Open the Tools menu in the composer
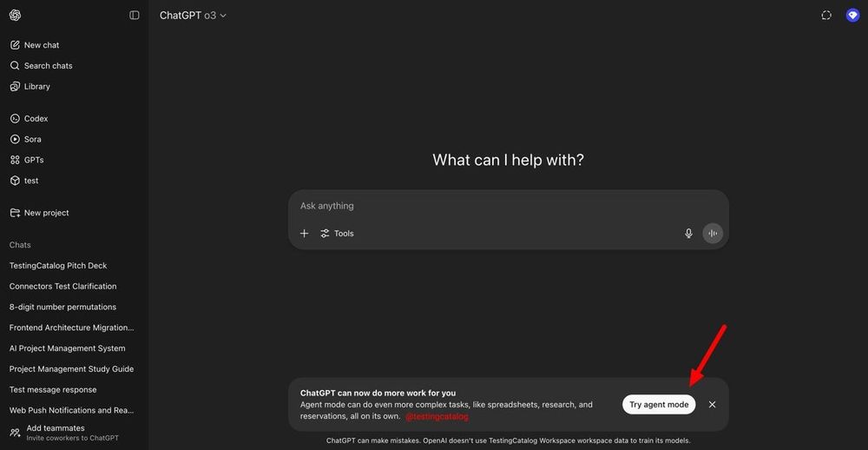 tap(337, 234)
